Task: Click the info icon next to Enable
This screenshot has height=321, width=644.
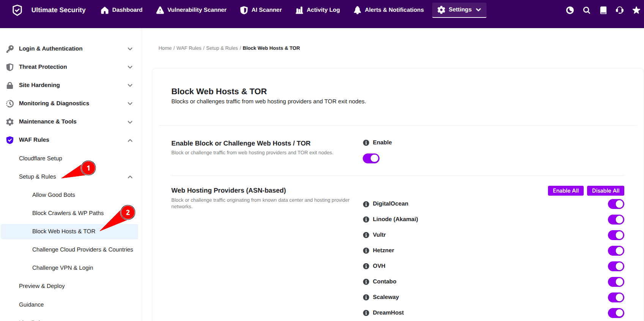Action: (x=366, y=143)
